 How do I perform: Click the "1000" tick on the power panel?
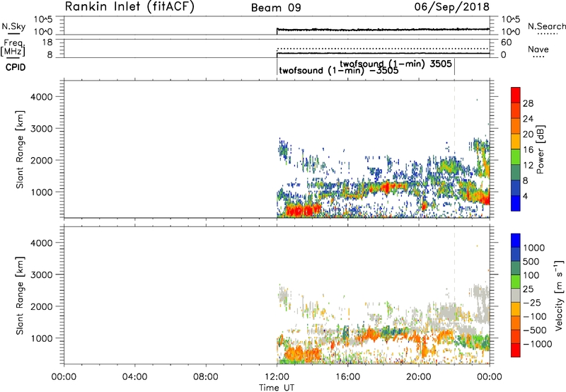click(x=41, y=192)
